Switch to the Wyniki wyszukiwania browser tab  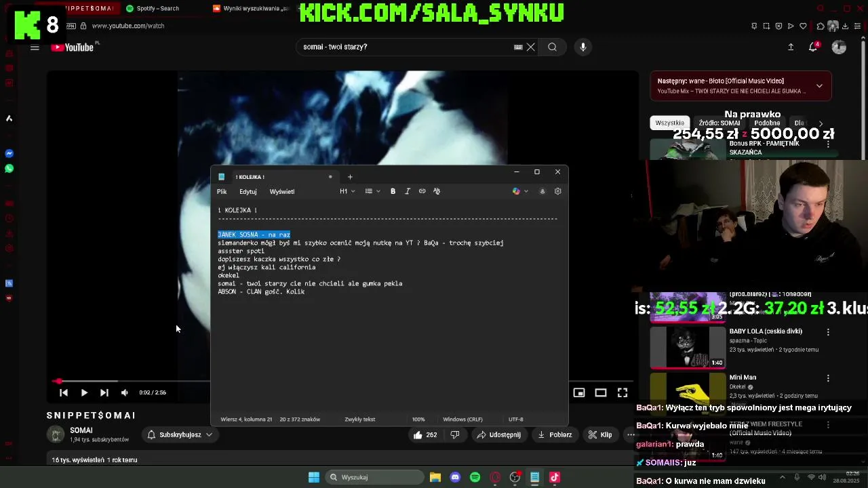point(251,8)
